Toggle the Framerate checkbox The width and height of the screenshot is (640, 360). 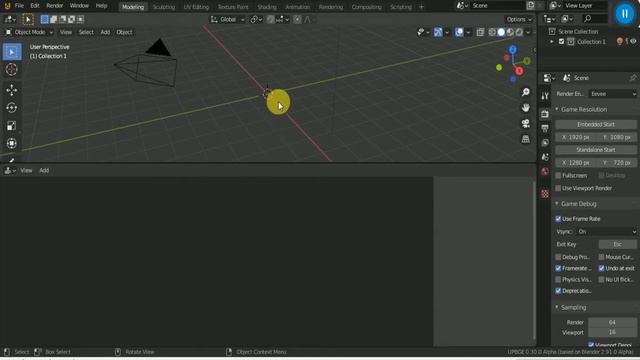tap(558, 268)
